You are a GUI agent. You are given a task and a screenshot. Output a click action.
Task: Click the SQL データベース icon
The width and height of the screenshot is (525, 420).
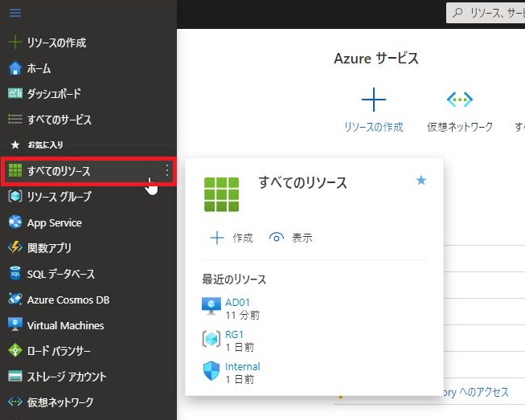point(14,274)
